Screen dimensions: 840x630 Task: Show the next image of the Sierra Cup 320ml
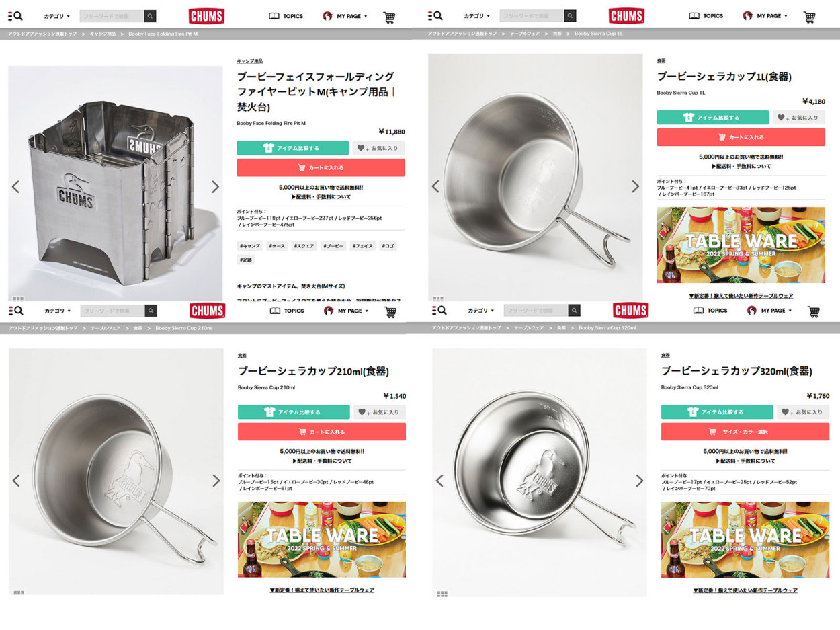pos(639,481)
